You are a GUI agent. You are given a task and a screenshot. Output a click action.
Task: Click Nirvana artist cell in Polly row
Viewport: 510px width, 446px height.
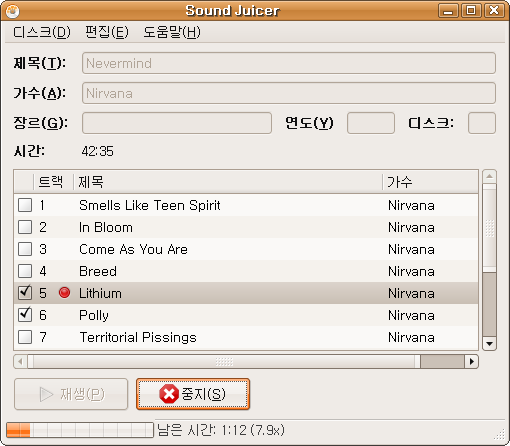point(411,315)
